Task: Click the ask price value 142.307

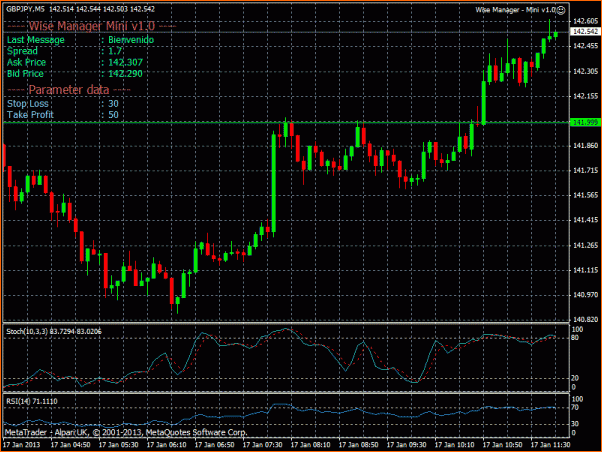Action: [x=125, y=62]
